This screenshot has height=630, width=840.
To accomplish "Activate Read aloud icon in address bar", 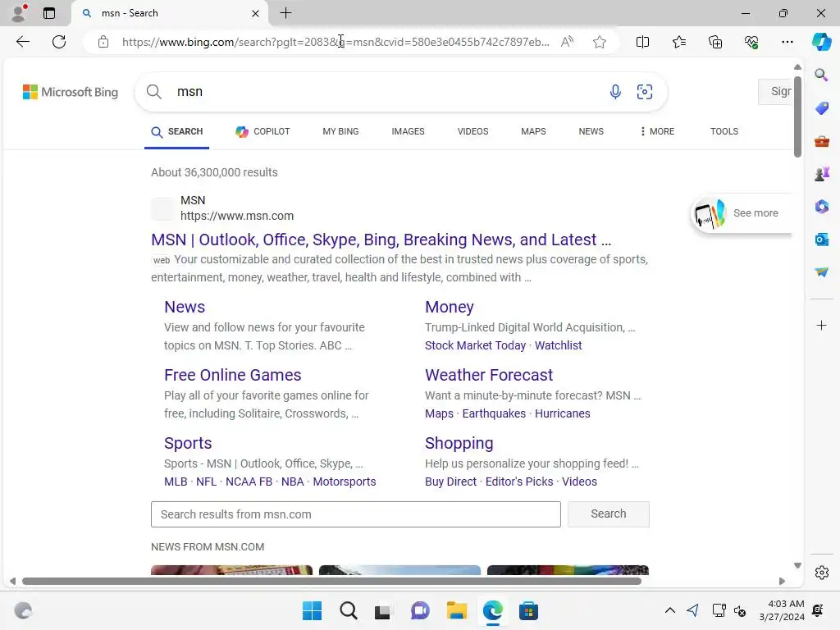I will (x=567, y=42).
